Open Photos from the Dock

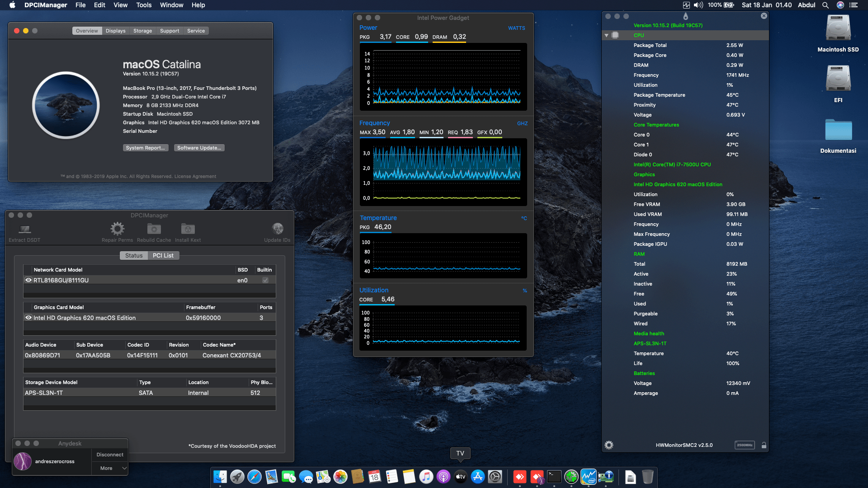pyautogui.click(x=340, y=477)
